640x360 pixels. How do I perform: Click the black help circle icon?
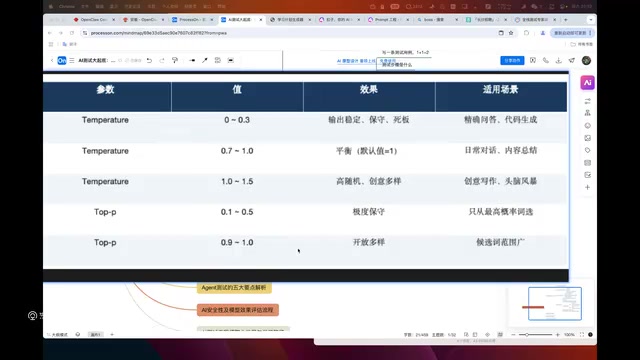(x=590, y=335)
